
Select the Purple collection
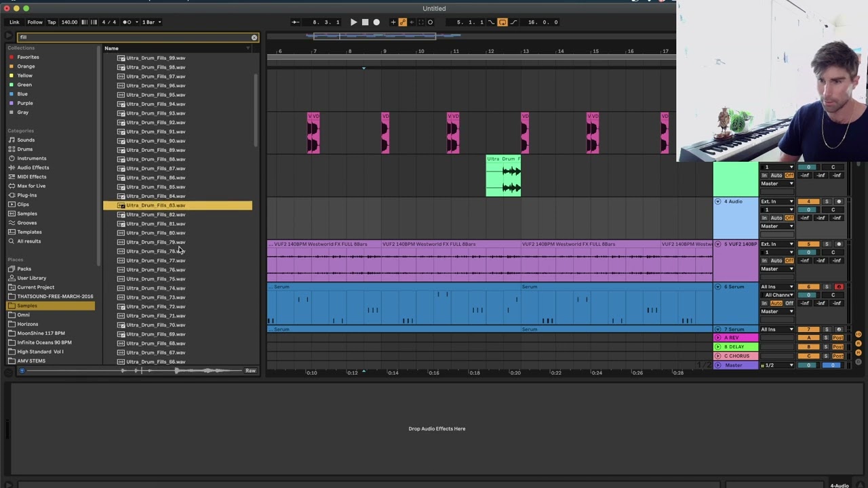[25, 103]
